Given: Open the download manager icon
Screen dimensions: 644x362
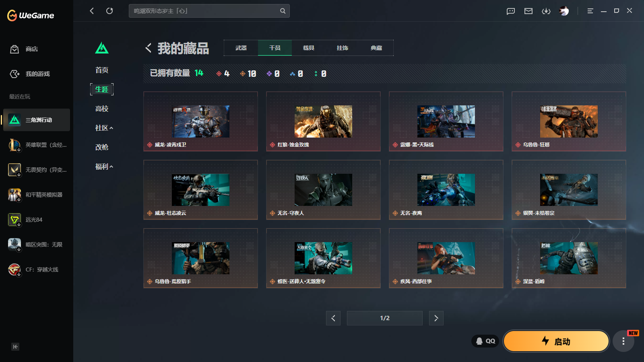Looking at the screenshot, I should pyautogui.click(x=546, y=11).
